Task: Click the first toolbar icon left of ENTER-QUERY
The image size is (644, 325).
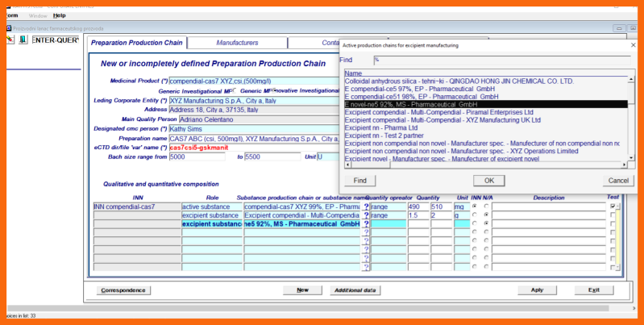Action: tap(11, 40)
